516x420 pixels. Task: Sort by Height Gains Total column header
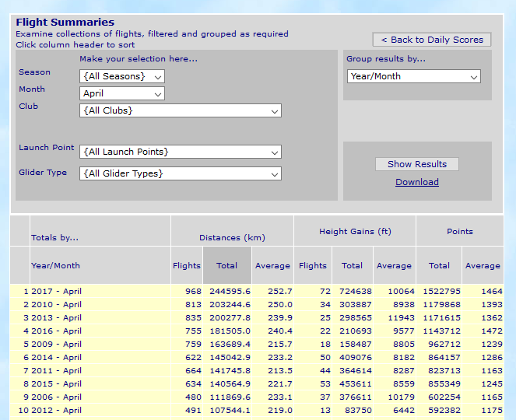(x=353, y=265)
